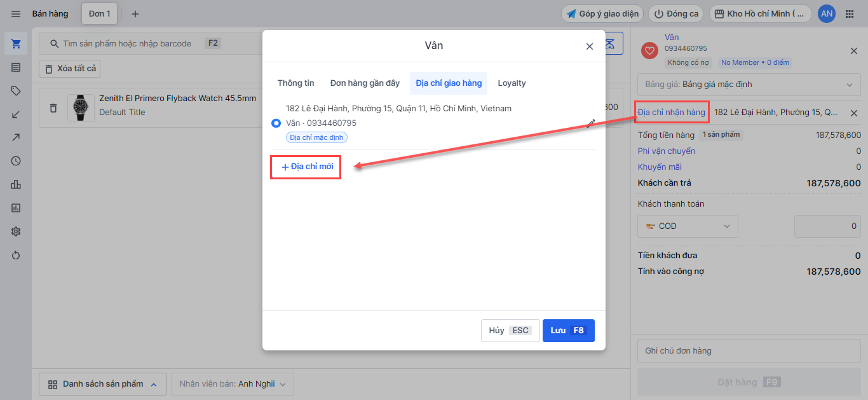Expand Danh sách sản phẩm panel
Screen dimensions: 868x400
click(x=103, y=384)
